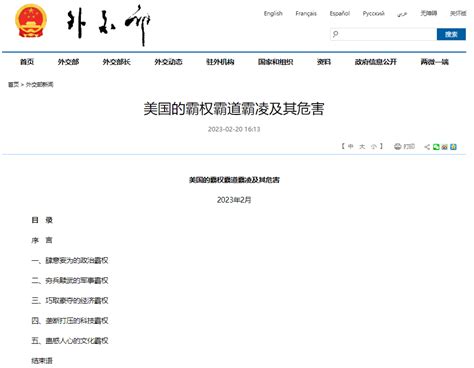Click contents entry 三 on 经济霸权
Screen dimensions: 474x368
(70, 300)
